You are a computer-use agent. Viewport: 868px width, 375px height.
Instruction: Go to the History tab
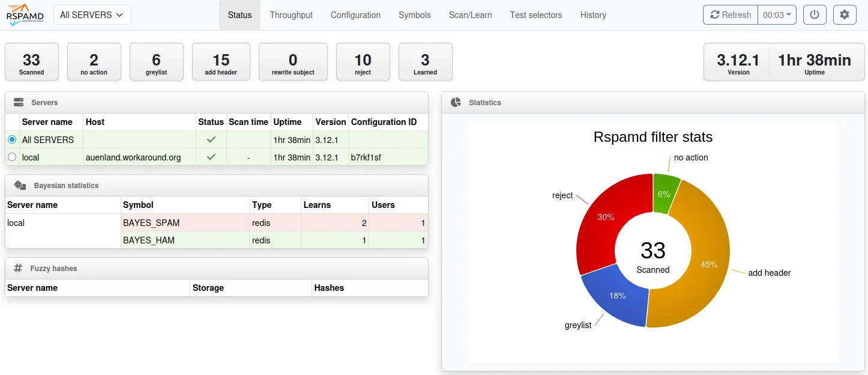pos(593,15)
